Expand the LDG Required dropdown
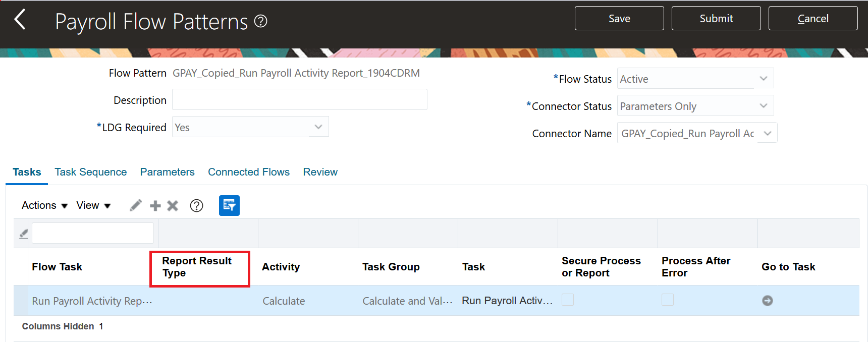The image size is (868, 342). coord(318,127)
